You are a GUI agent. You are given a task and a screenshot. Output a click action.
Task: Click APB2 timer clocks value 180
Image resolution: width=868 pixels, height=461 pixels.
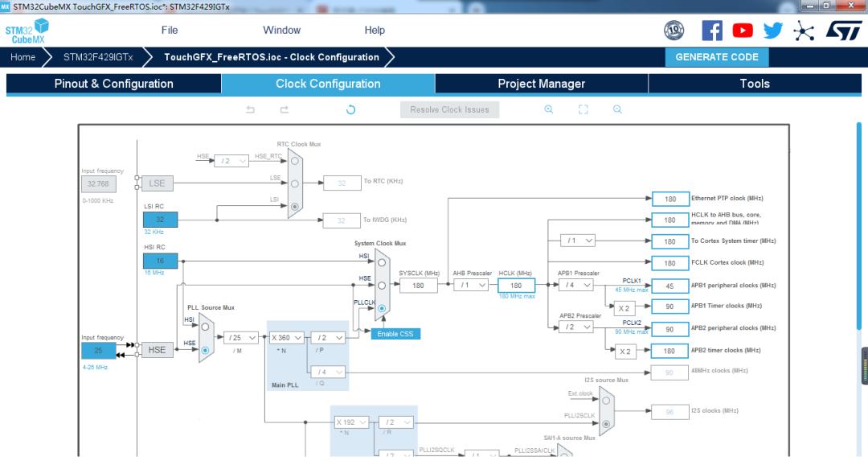(x=669, y=351)
